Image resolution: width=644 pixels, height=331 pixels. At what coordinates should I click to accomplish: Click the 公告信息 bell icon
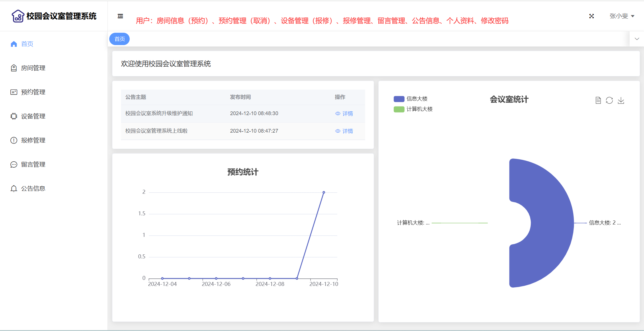point(14,189)
